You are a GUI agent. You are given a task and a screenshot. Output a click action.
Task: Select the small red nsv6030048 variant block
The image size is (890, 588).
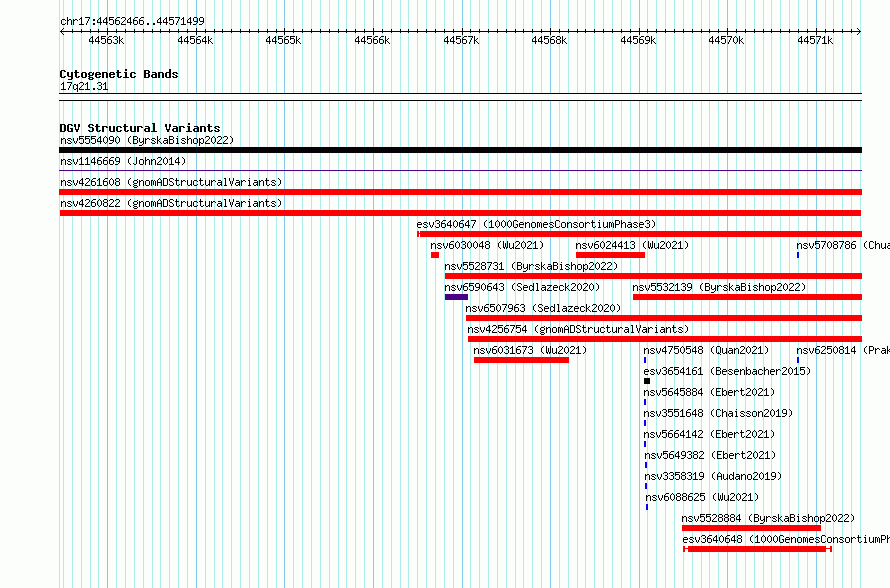click(435, 255)
